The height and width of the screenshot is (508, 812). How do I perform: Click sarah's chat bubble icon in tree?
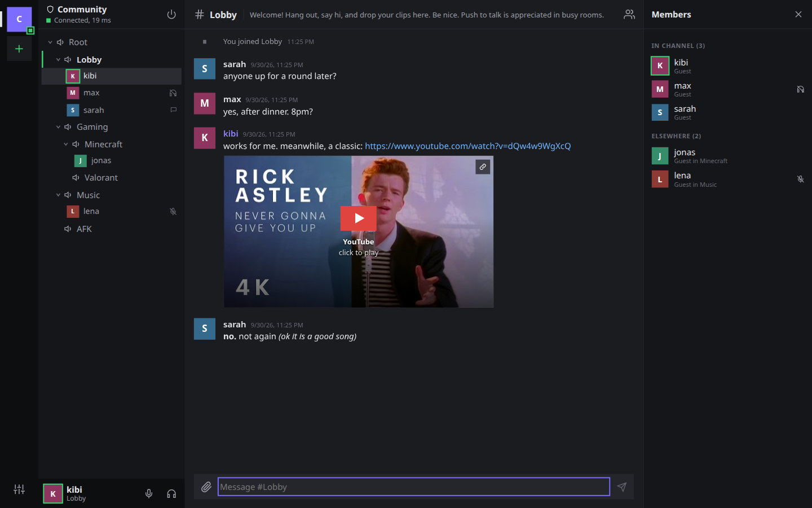[173, 110]
